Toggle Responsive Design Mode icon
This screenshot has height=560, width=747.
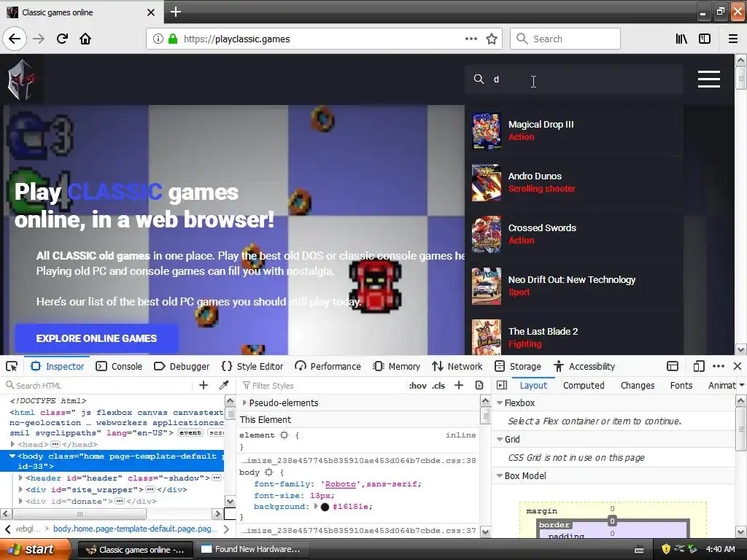[x=699, y=366]
